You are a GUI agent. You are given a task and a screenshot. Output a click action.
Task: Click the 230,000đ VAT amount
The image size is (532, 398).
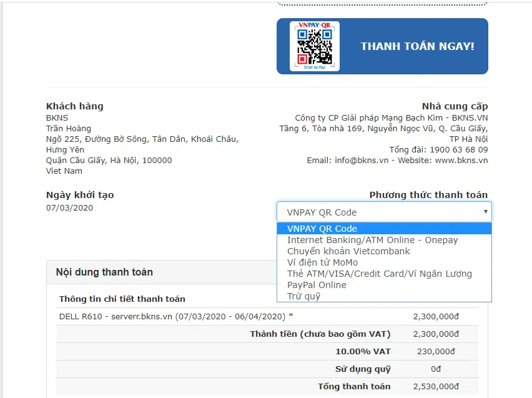click(436, 352)
